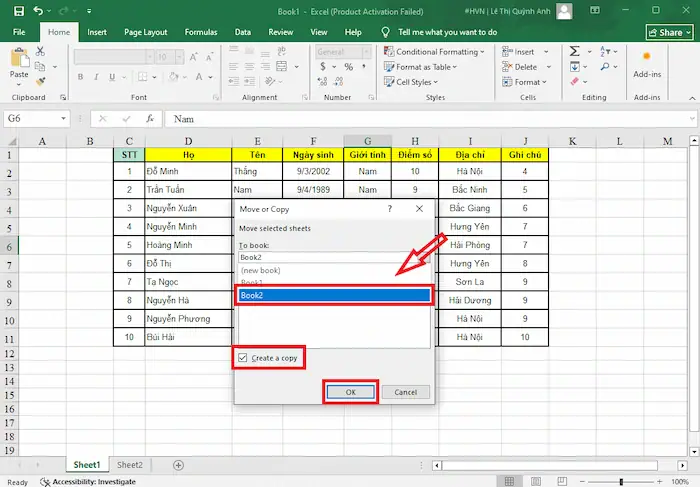Click Cancel in Move or Copy dialog
700x487 pixels.
(406, 392)
